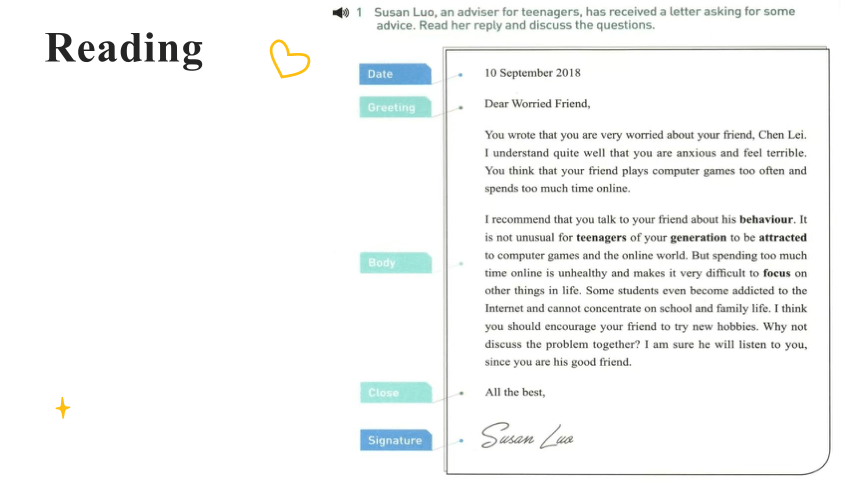Click the Dear Worried Friend greeting line
The height and width of the screenshot is (484, 860).
tap(537, 104)
